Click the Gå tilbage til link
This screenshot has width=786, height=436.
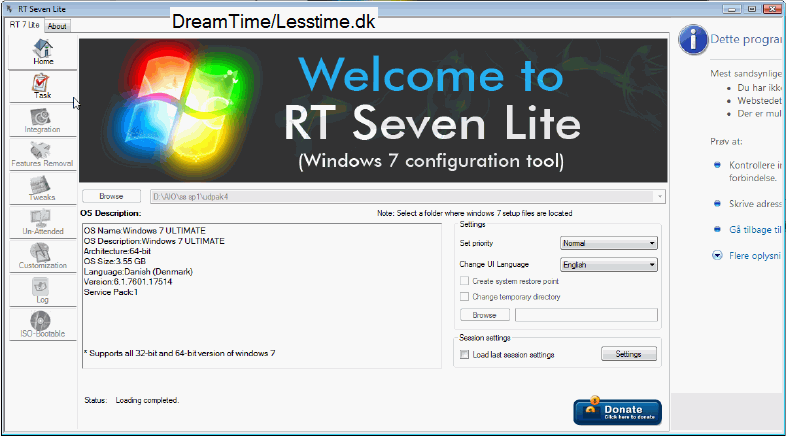[755, 230]
